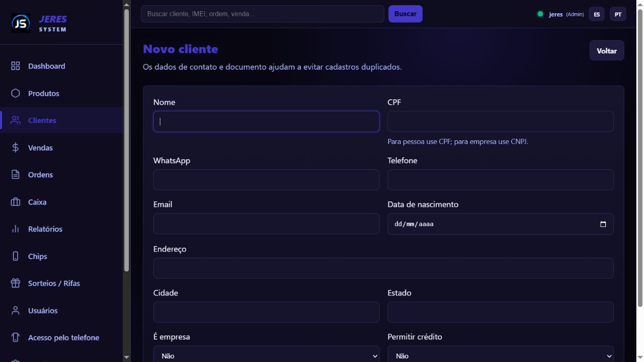The width and height of the screenshot is (644, 362).
Task: Click the Clientes label in the sidebar
Action: tap(42, 120)
